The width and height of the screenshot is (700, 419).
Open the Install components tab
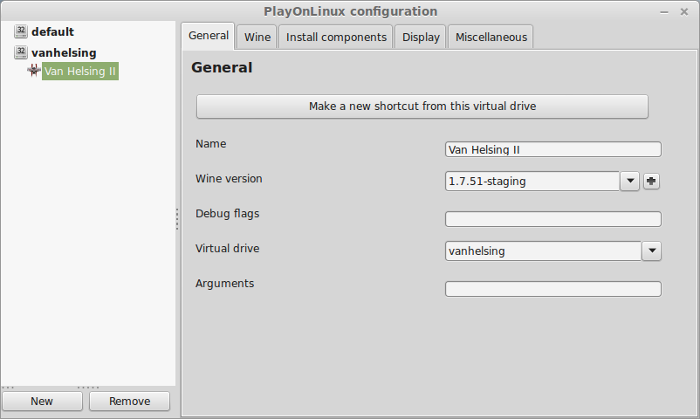[x=336, y=37]
